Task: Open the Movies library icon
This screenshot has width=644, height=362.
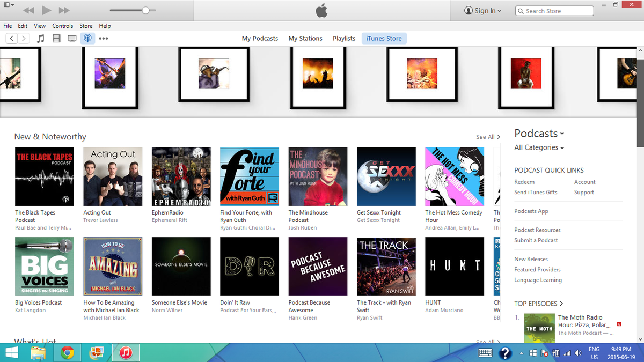Action: tap(56, 39)
